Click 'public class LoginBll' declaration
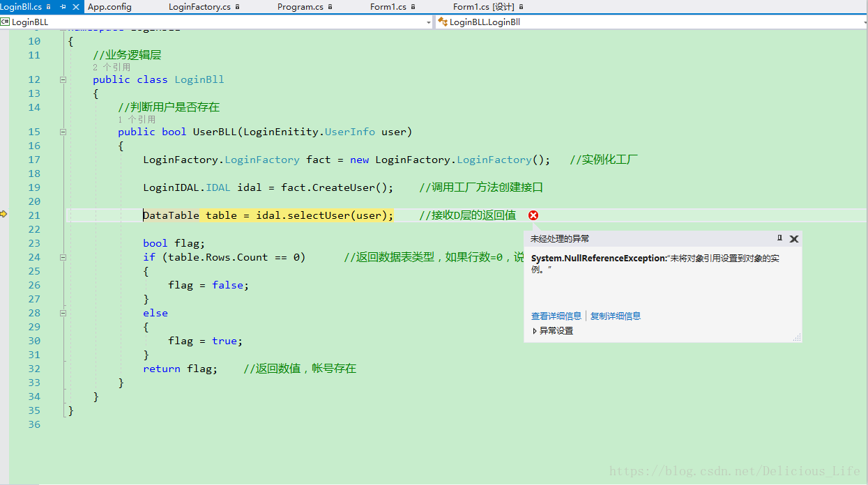 click(158, 79)
